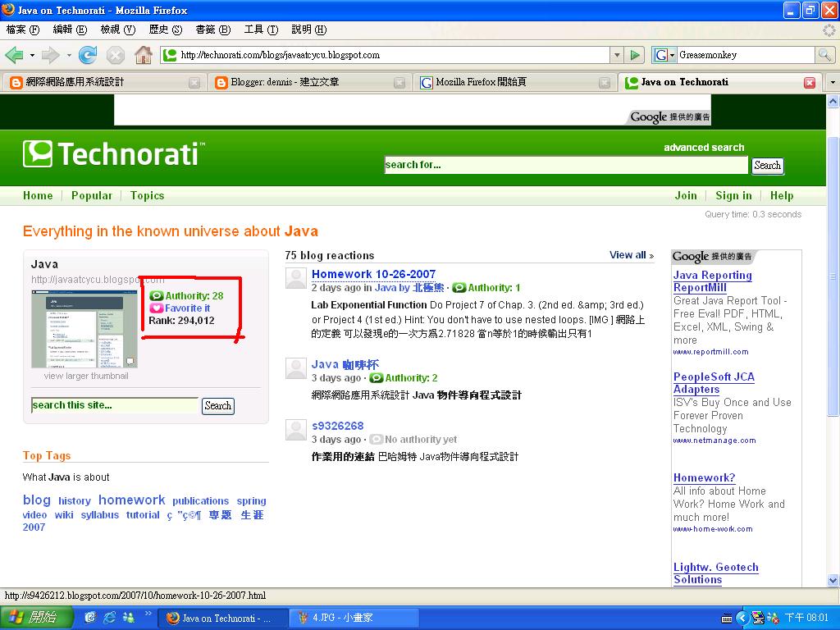
Task: Click the page vertical scrollbar down arrow
Action: pos(833,580)
